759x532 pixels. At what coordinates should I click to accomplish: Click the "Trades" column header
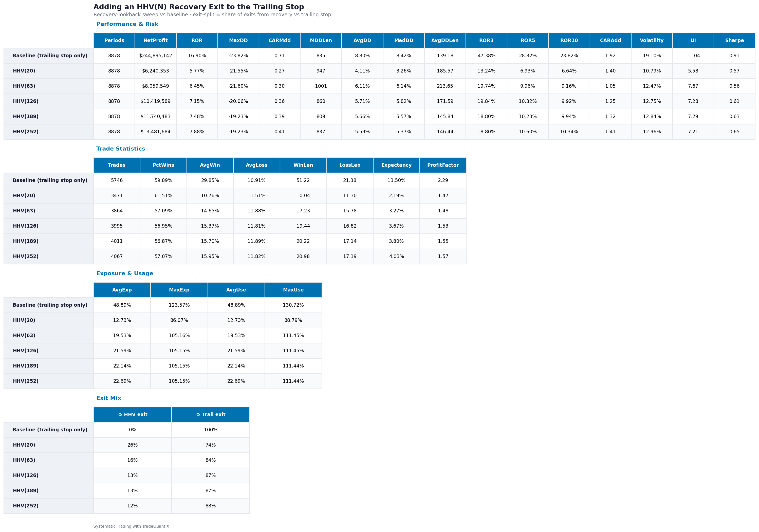tap(117, 165)
